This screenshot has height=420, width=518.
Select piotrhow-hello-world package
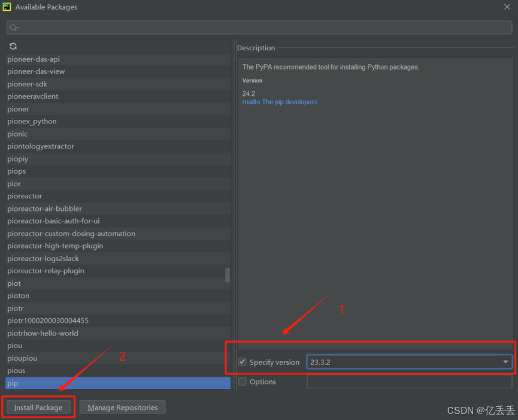(x=118, y=333)
